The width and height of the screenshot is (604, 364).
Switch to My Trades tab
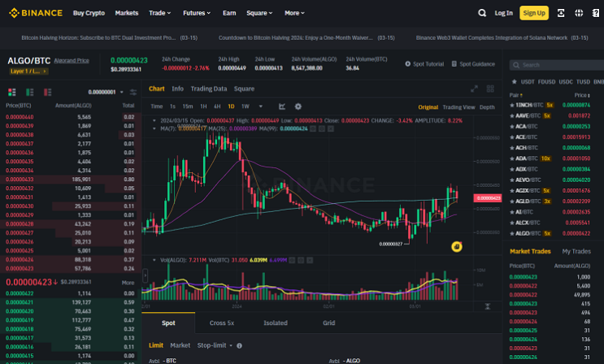tap(576, 251)
